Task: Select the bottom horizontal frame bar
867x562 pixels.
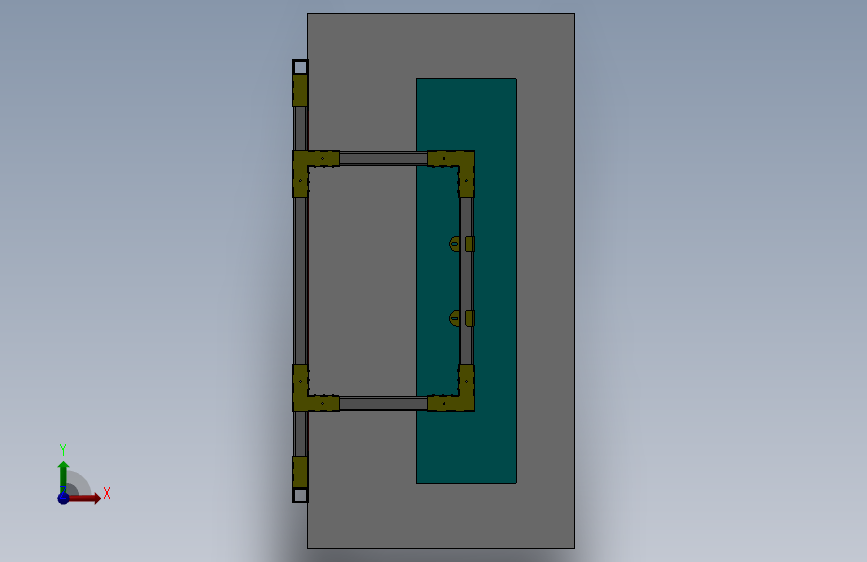Action: pyautogui.click(x=383, y=403)
